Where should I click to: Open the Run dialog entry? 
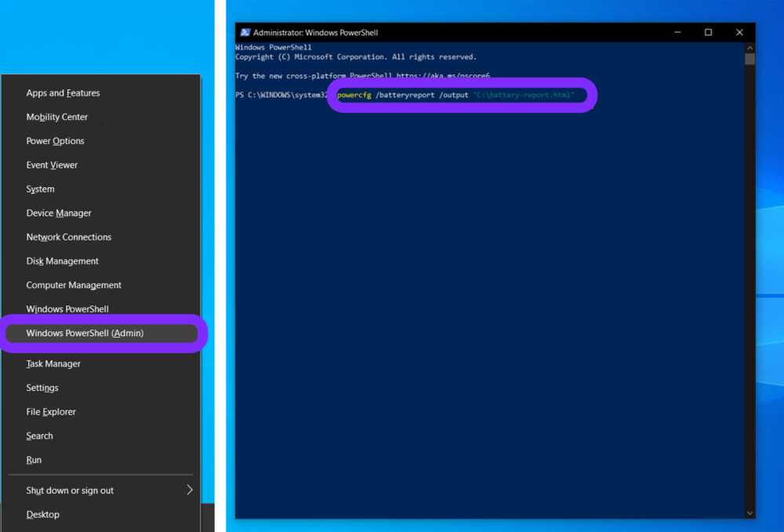pos(34,460)
